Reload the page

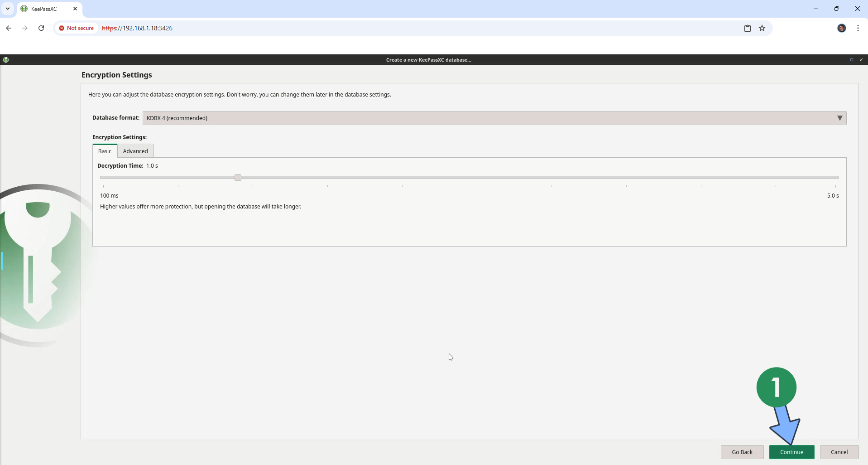(x=41, y=28)
